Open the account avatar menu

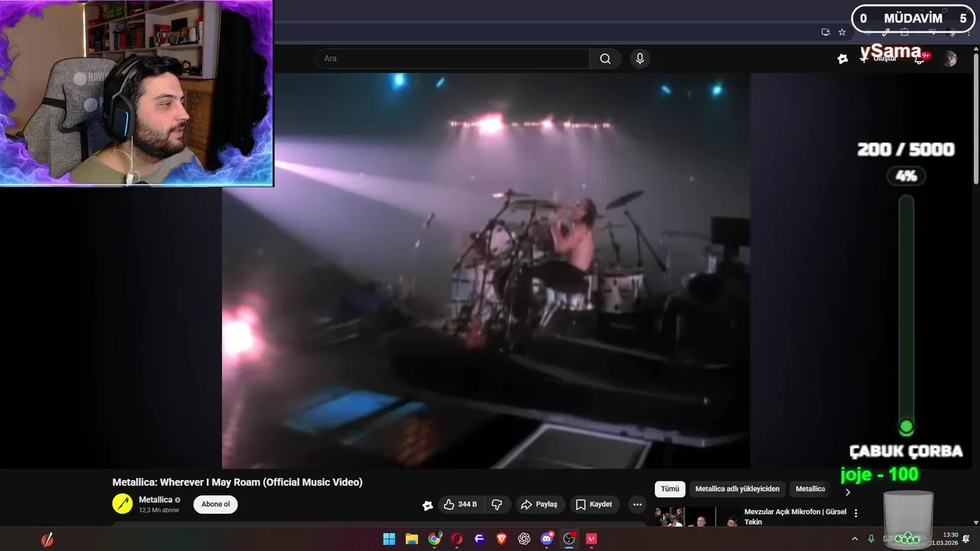click(949, 59)
